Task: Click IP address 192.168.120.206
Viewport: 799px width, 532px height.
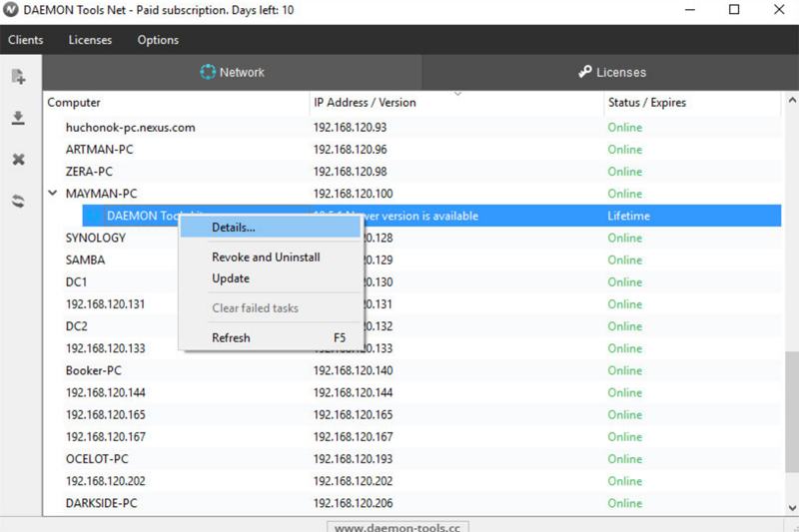Action: coord(354,503)
